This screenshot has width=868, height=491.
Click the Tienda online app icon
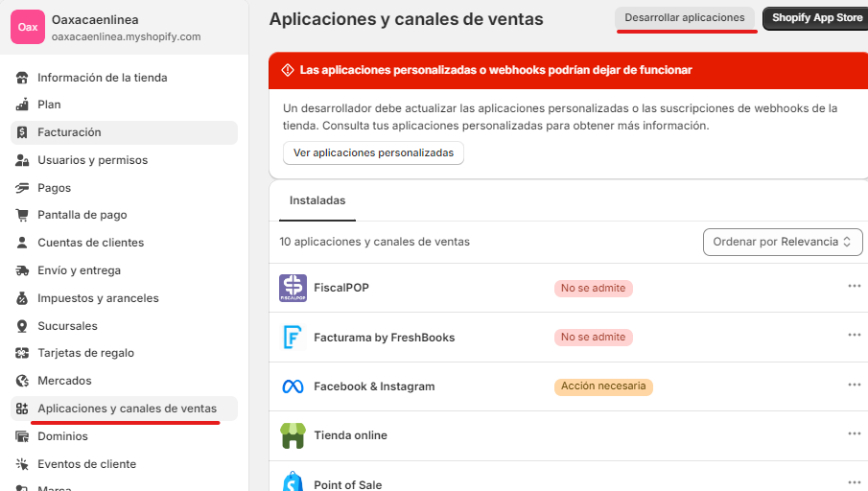click(x=293, y=435)
